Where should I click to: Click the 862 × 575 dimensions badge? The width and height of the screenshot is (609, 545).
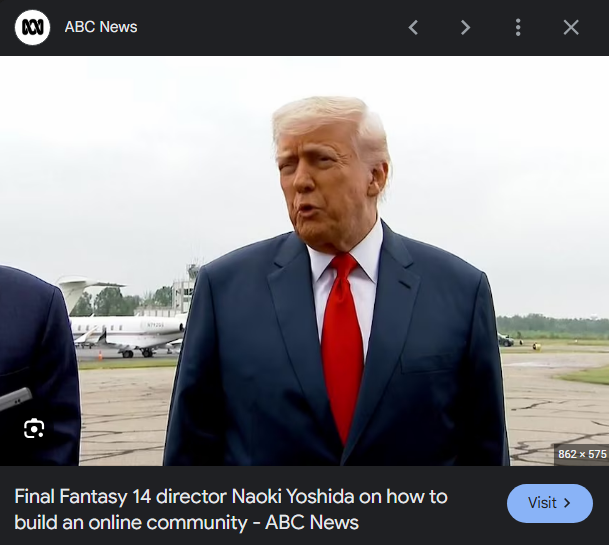point(582,454)
